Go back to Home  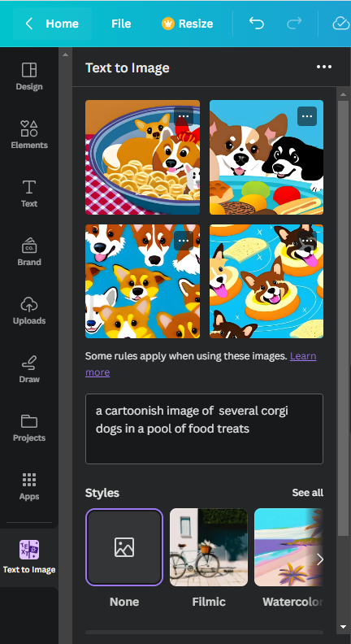[x=53, y=24]
